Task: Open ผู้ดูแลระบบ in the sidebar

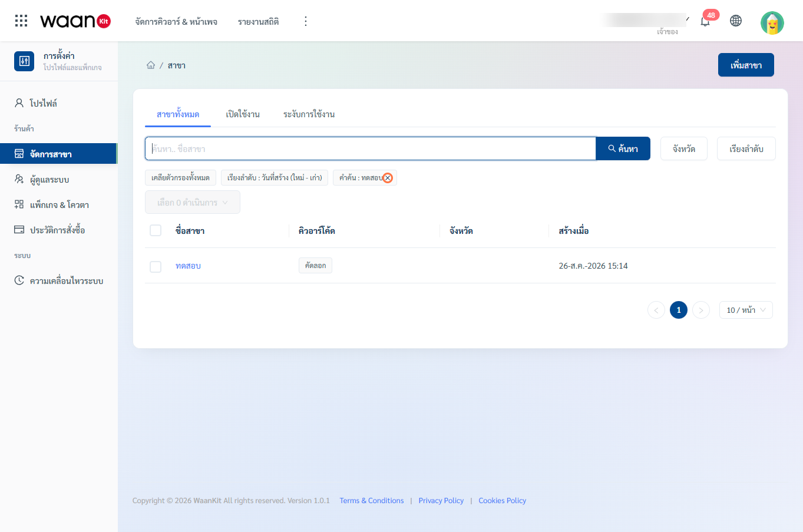Action: 58,179
